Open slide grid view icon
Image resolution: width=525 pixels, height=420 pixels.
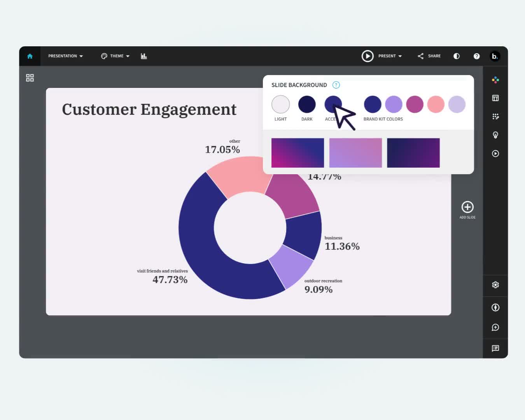tap(30, 78)
